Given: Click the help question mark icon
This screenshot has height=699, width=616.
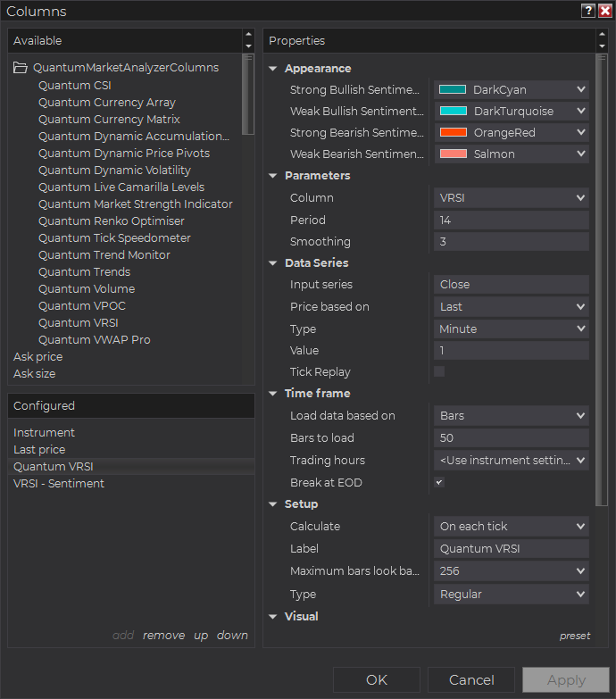Looking at the screenshot, I should click(x=588, y=11).
